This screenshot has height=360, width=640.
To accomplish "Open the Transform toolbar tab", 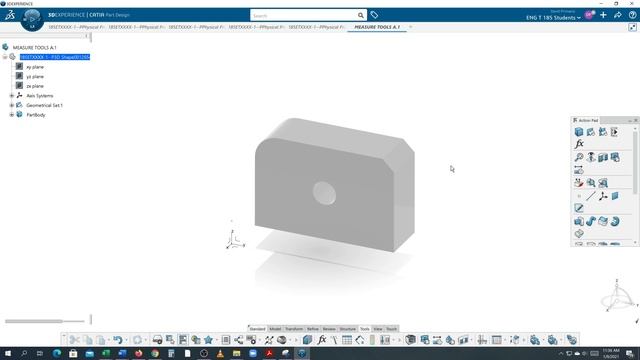I will click(294, 329).
